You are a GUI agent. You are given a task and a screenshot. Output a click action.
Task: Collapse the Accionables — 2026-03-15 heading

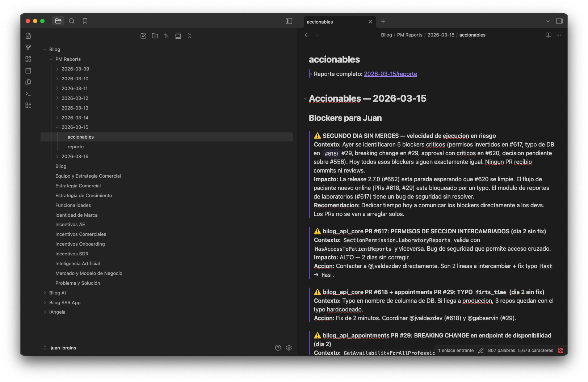[305, 98]
